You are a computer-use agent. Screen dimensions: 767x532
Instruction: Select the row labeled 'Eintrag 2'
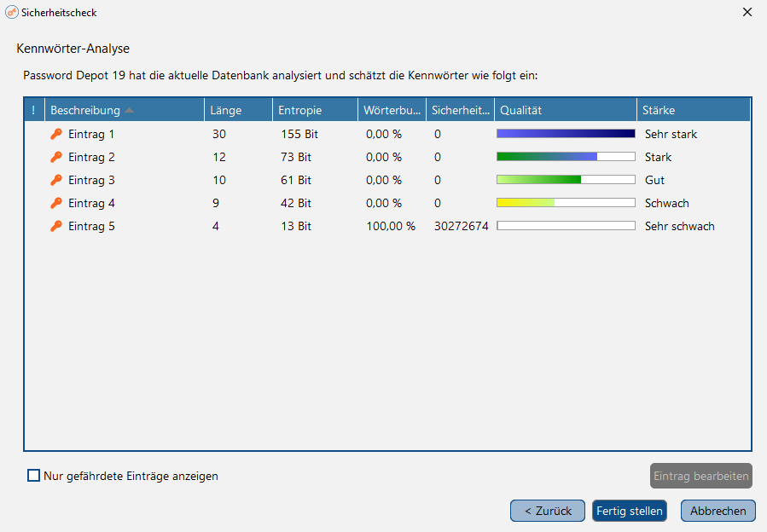tap(387, 157)
